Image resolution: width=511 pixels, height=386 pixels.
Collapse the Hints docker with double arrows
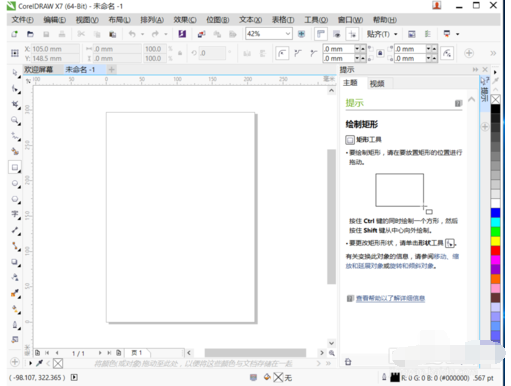click(475, 69)
